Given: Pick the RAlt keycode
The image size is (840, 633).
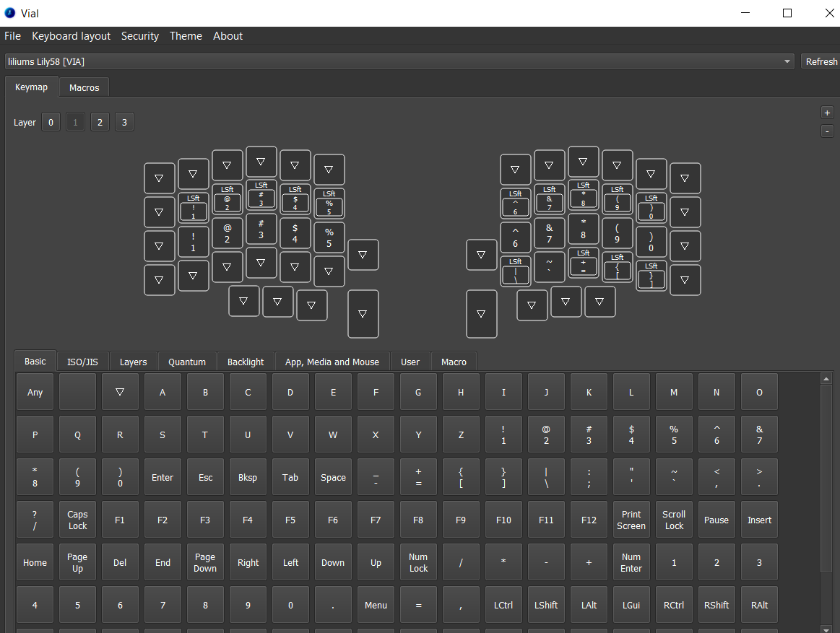Looking at the screenshot, I should pyautogui.click(x=759, y=605).
